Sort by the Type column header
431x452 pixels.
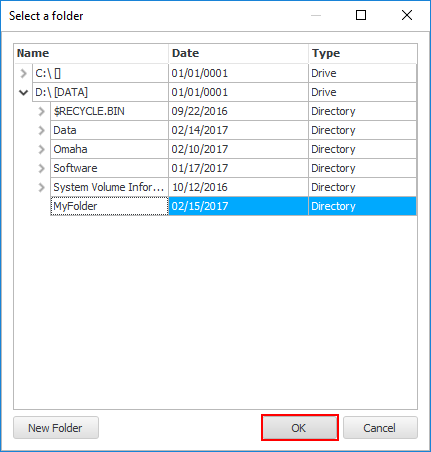click(x=363, y=53)
